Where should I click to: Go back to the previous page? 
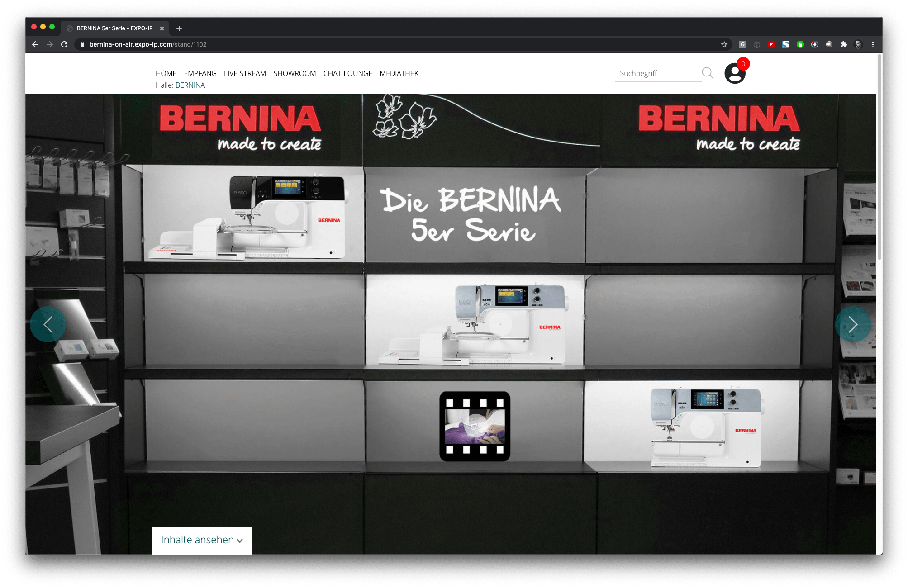click(35, 44)
